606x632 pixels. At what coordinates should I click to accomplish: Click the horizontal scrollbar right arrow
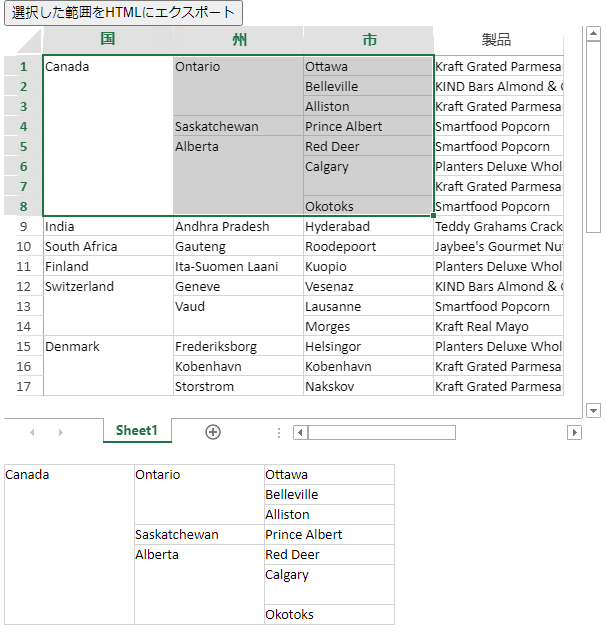574,432
